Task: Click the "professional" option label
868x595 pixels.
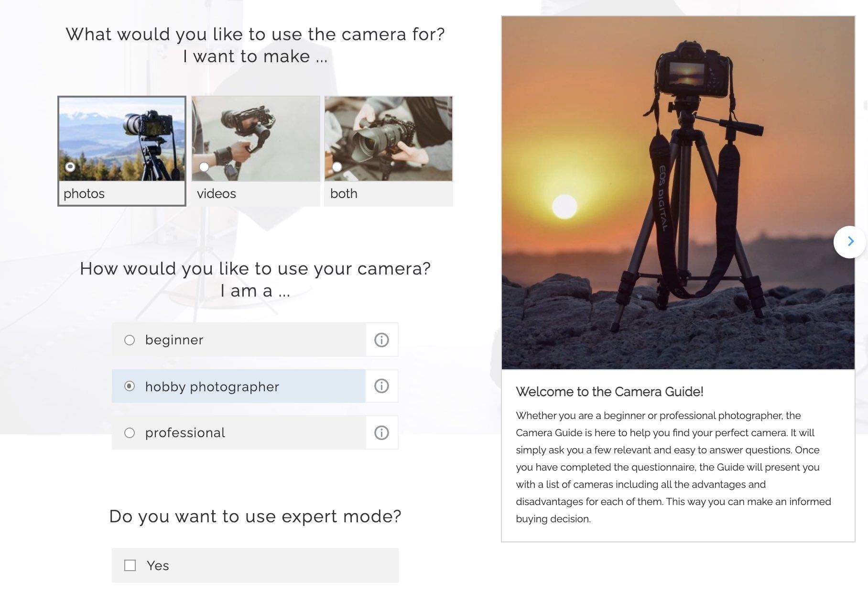Action: point(185,433)
